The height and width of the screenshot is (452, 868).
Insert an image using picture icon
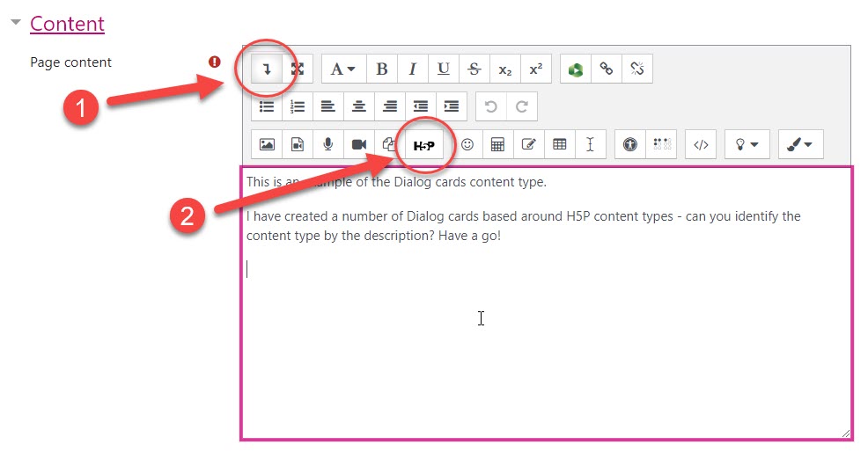point(267,144)
